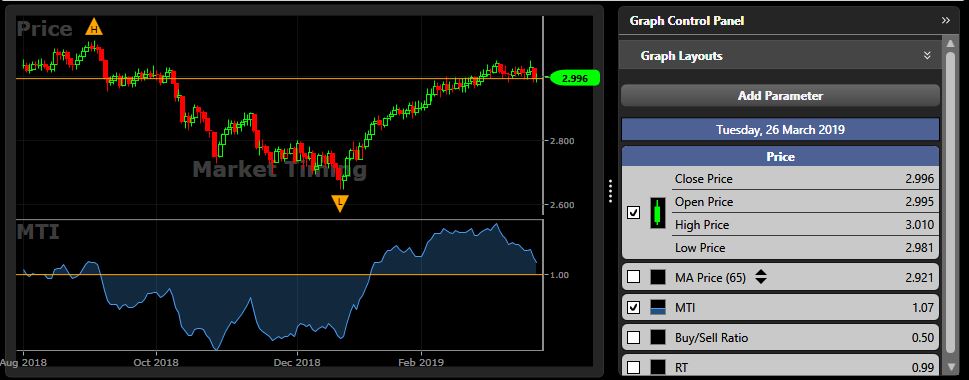Uncheck the MTI checkbox
The width and height of the screenshot is (969, 380).
(633, 307)
